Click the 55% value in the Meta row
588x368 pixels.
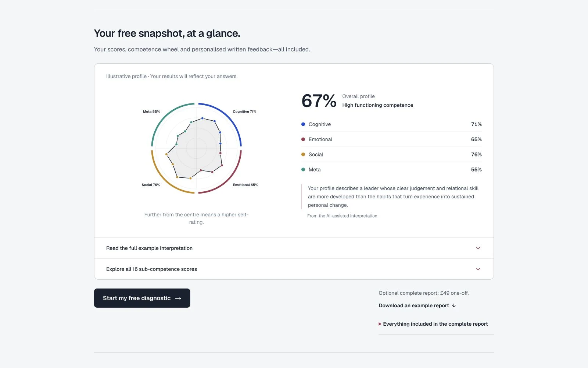point(476,170)
